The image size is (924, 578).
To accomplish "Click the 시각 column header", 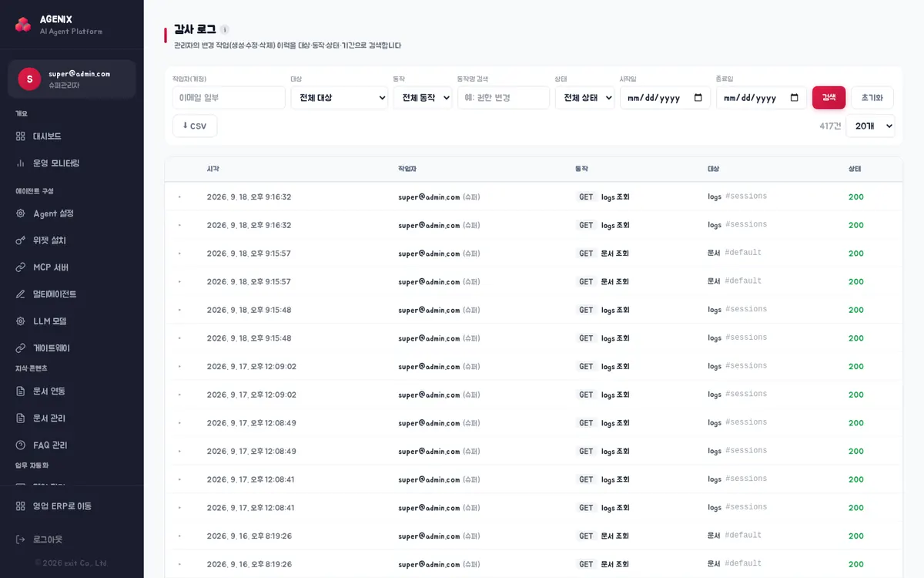I will pyautogui.click(x=213, y=169).
